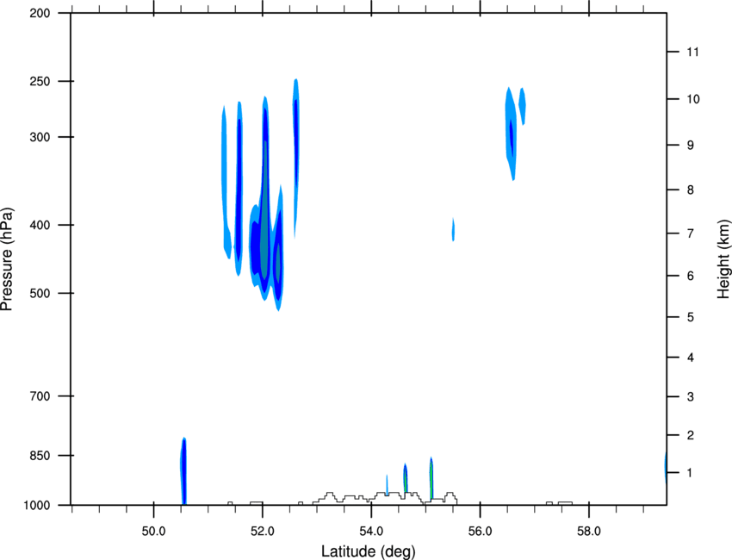This screenshot has height=560, width=732.
Task: Click the 3 km height label
Action: point(691,397)
